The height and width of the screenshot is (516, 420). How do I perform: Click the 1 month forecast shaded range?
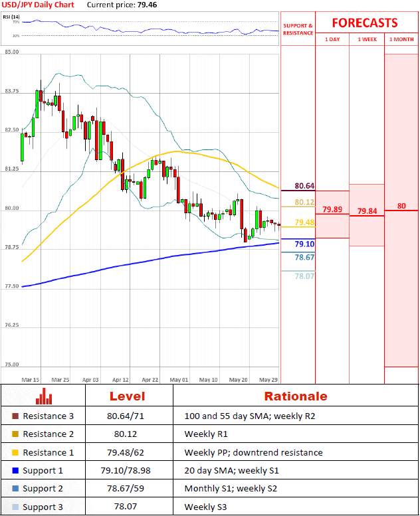401,211
